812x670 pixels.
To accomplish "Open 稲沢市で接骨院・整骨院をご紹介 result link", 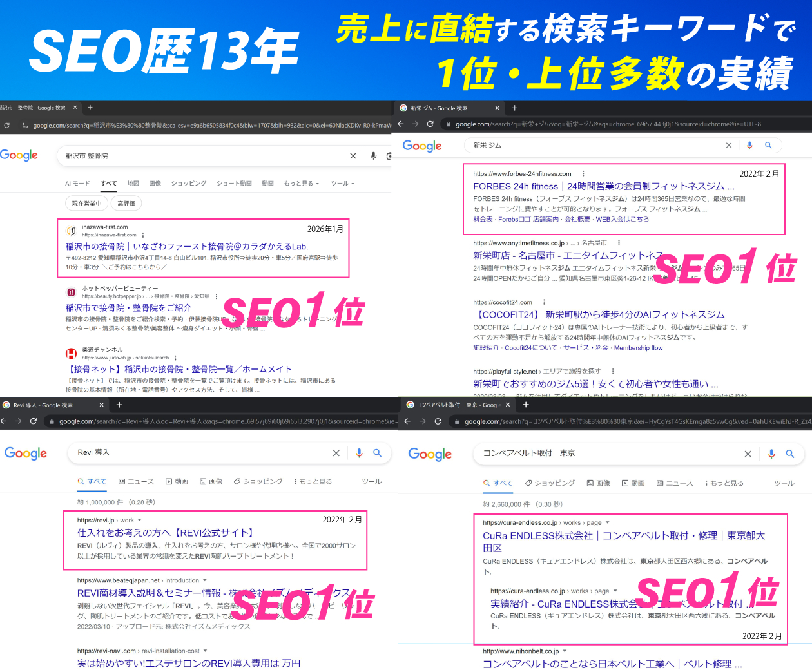I will pos(128,308).
